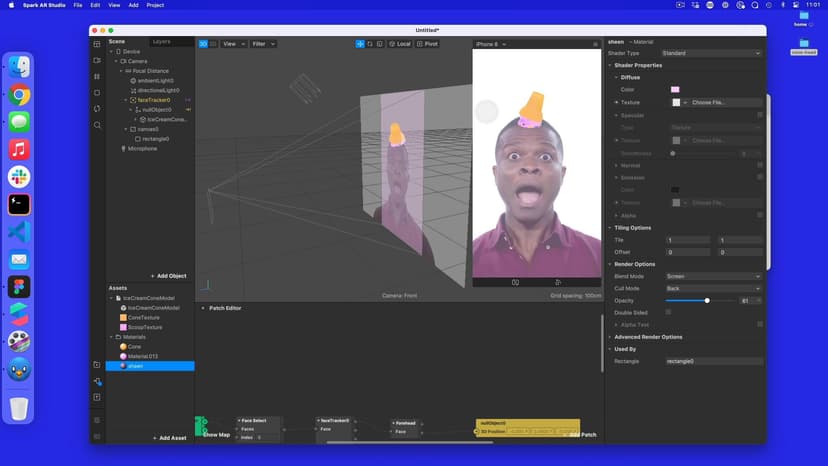828x466 pixels.
Task: Open Visual Studio Code from the Dock
Action: click(x=19, y=232)
